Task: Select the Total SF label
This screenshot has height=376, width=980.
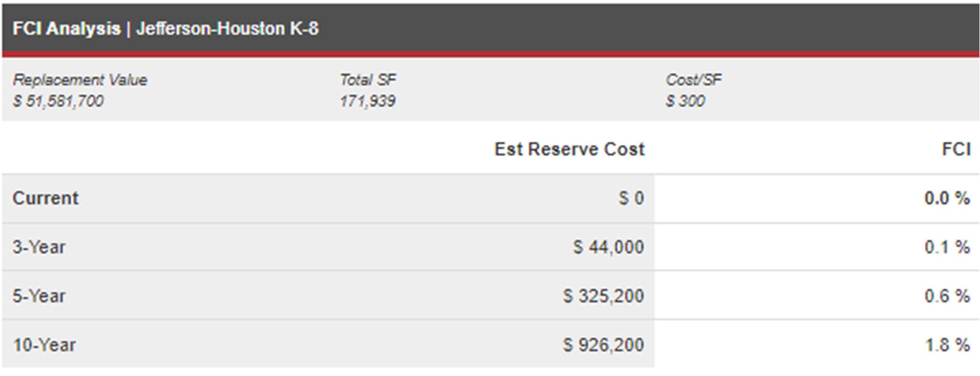Action: coord(368,80)
